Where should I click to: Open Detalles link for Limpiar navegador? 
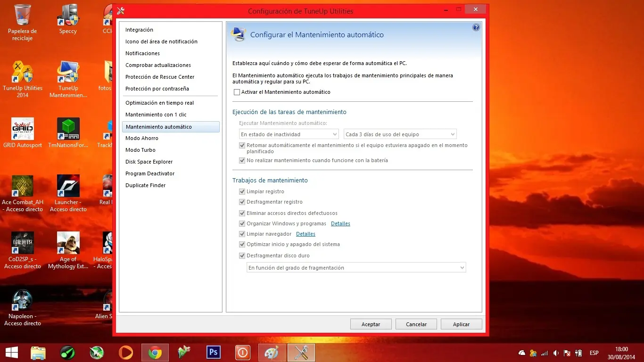(305, 234)
